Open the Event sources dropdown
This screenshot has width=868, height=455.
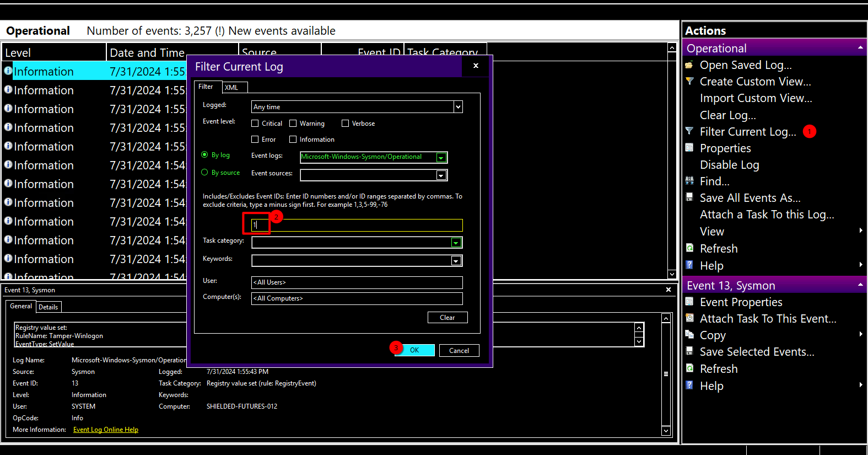click(x=441, y=175)
